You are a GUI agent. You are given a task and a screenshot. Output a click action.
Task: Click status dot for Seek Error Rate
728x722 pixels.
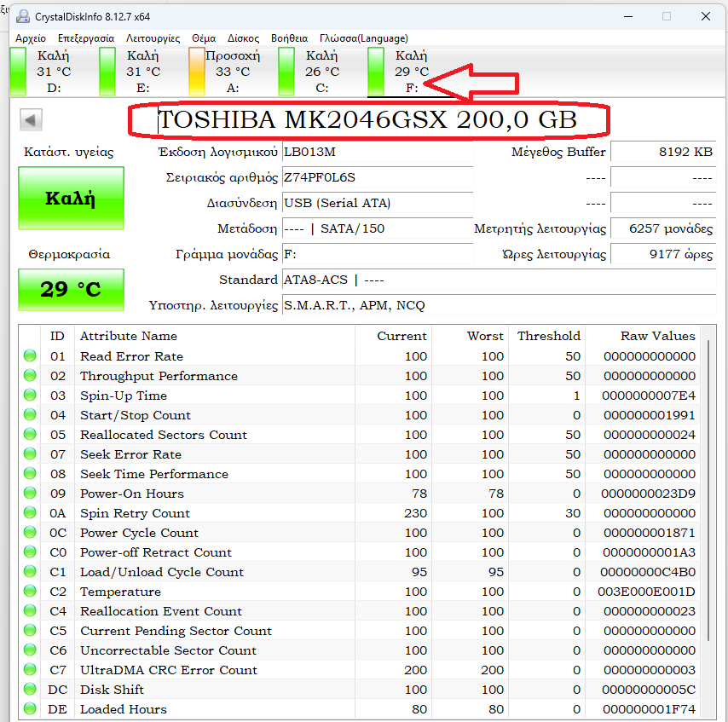[x=30, y=453]
